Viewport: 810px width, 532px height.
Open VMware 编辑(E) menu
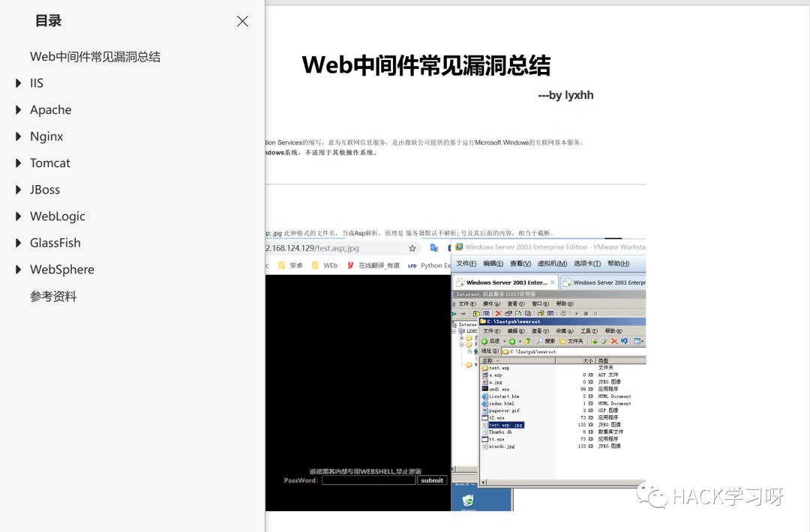coord(493,264)
